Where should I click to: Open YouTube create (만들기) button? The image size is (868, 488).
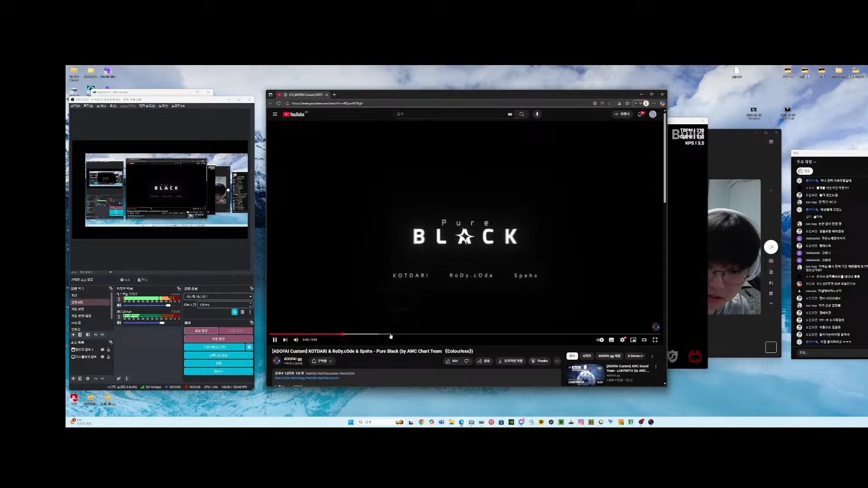pos(622,114)
